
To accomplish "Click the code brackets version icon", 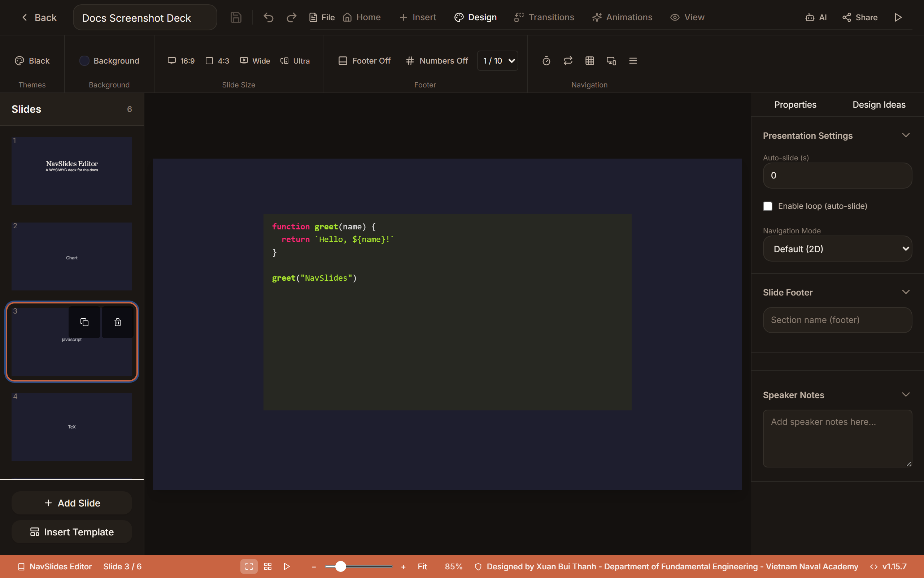I will pos(873,566).
